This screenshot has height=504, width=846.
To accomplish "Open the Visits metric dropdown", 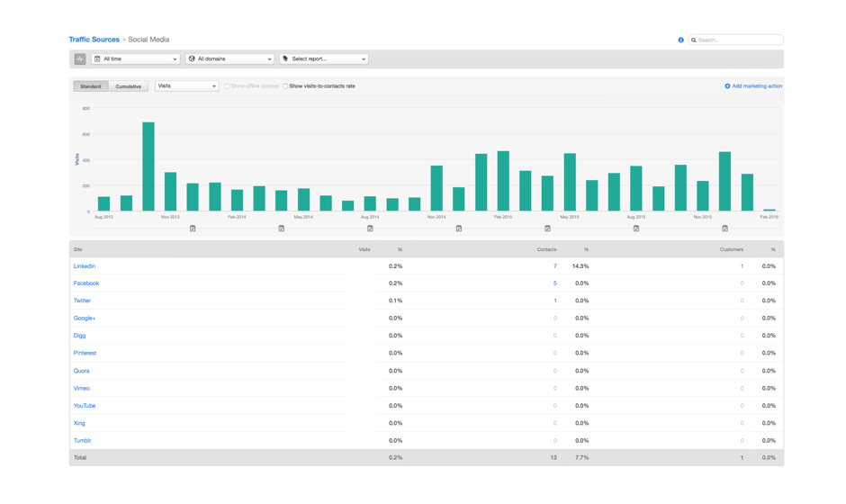I will coord(186,86).
